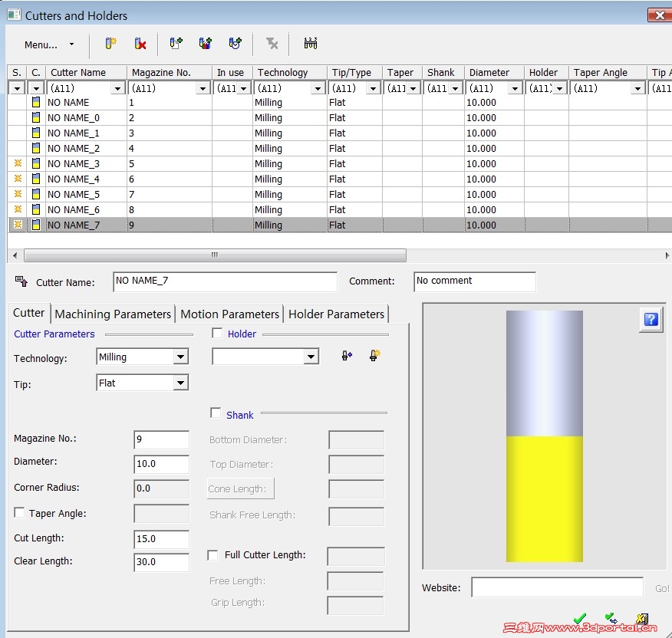This screenshot has width=672, height=638.
Task: Click the cutter icon in NO NAME row
Action: pyautogui.click(x=36, y=103)
